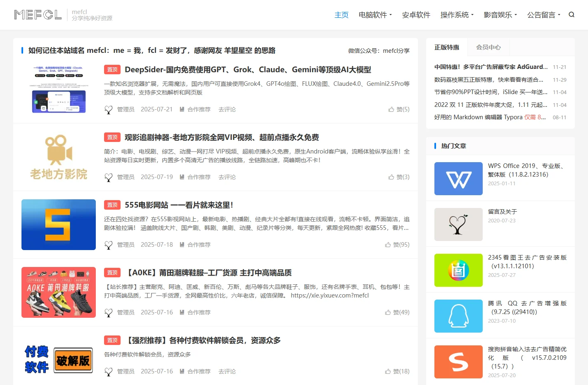Open the iSlide PPT deal link

pyautogui.click(x=491, y=92)
